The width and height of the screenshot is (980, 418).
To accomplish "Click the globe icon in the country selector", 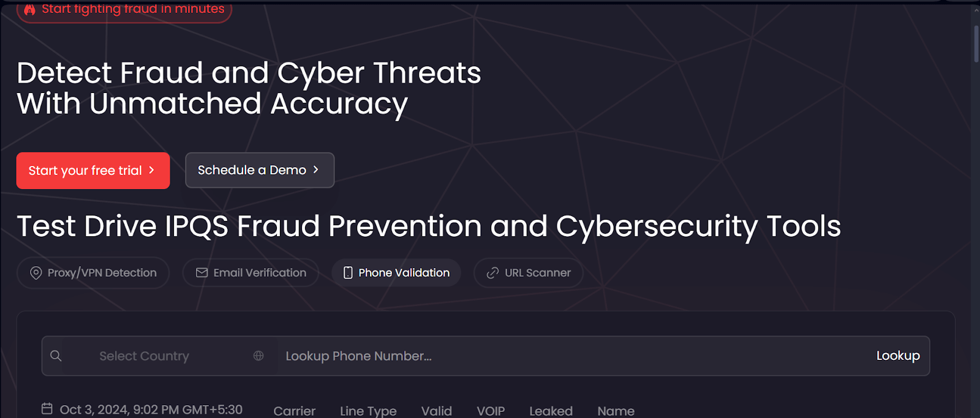I will [258, 356].
